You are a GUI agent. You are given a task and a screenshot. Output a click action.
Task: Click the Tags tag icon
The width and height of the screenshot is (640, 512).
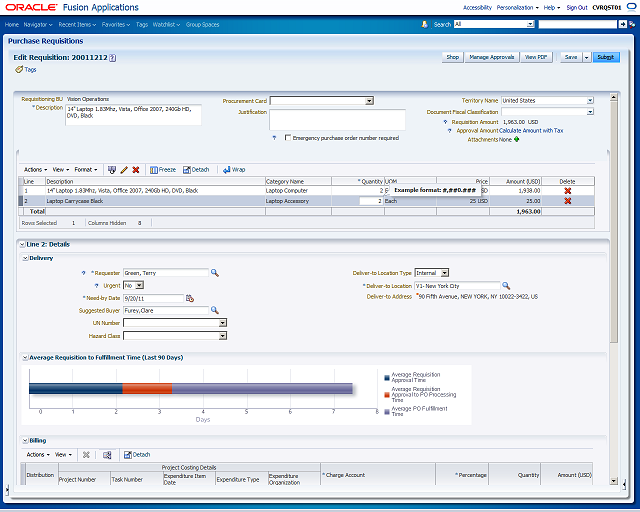point(19,69)
